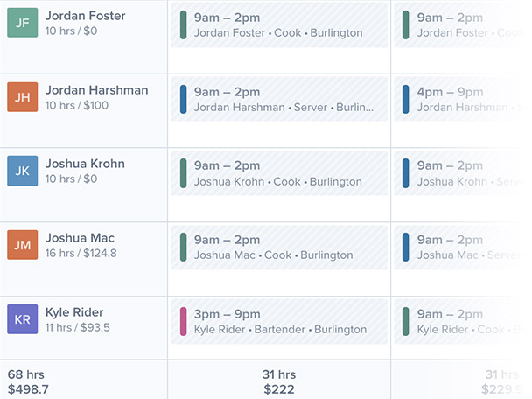Click the Jordan Foster employee name
This screenshot has height=399, width=532.
point(86,16)
